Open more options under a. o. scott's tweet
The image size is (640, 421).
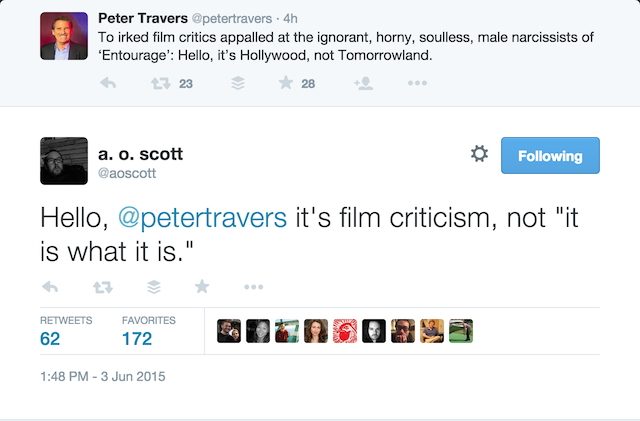(253, 287)
